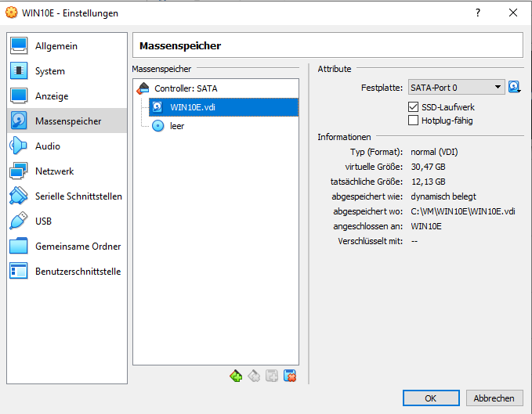The width and height of the screenshot is (532, 414).
Task: Go to the Audio settings page
Action: pyautogui.click(x=67, y=146)
